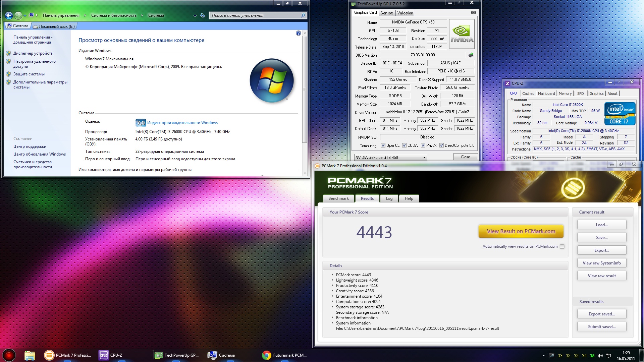Click the refresh icon beside address bar
This screenshot has width=644, height=362.
point(203,15)
